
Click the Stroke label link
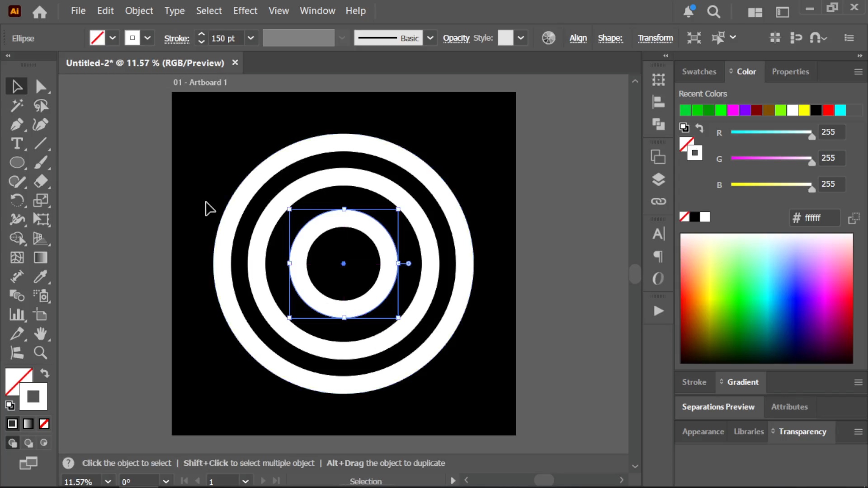coord(176,38)
